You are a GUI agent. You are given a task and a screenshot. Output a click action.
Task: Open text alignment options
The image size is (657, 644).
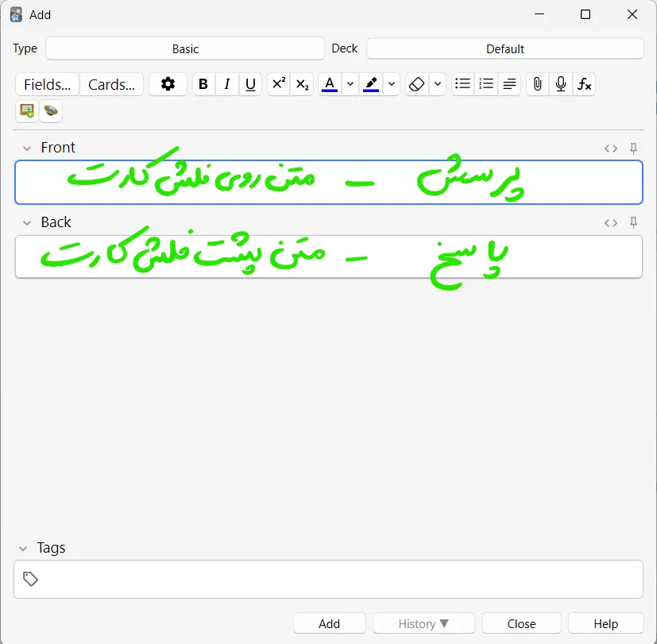[509, 84]
